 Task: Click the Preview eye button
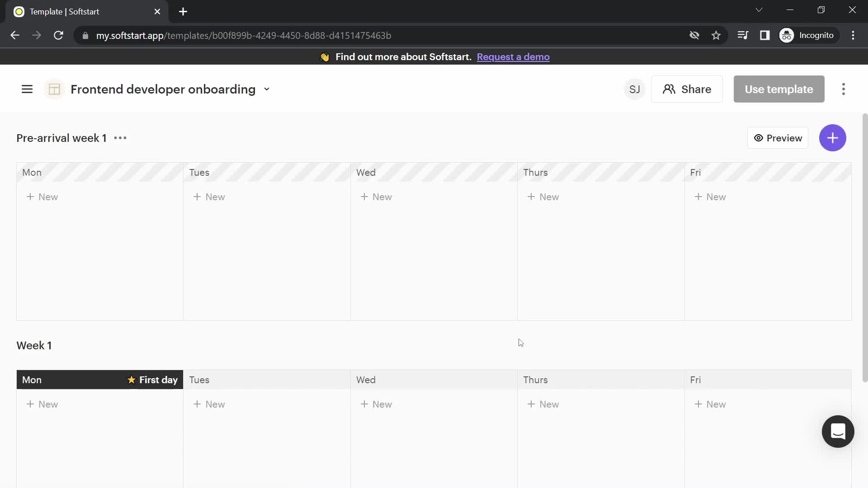pyautogui.click(x=778, y=138)
